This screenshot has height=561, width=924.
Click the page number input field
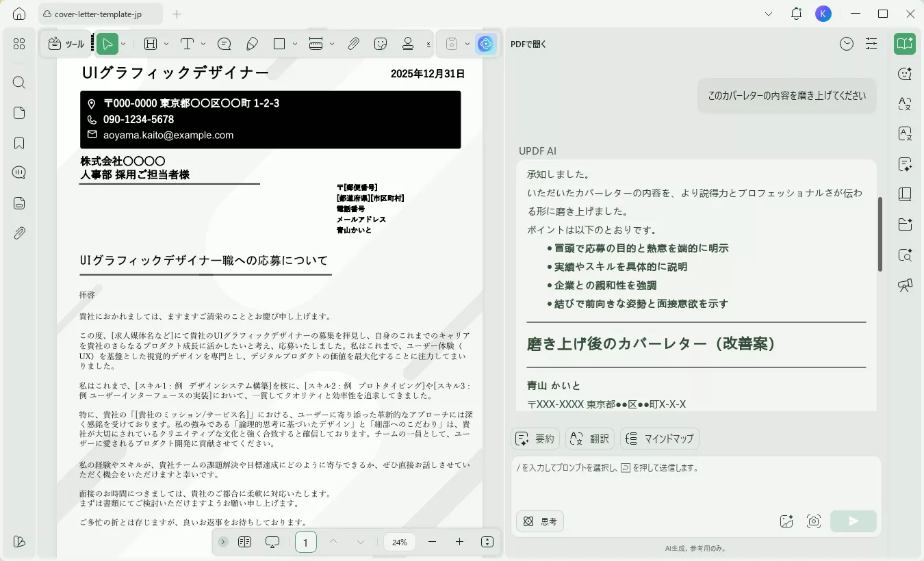coord(305,541)
